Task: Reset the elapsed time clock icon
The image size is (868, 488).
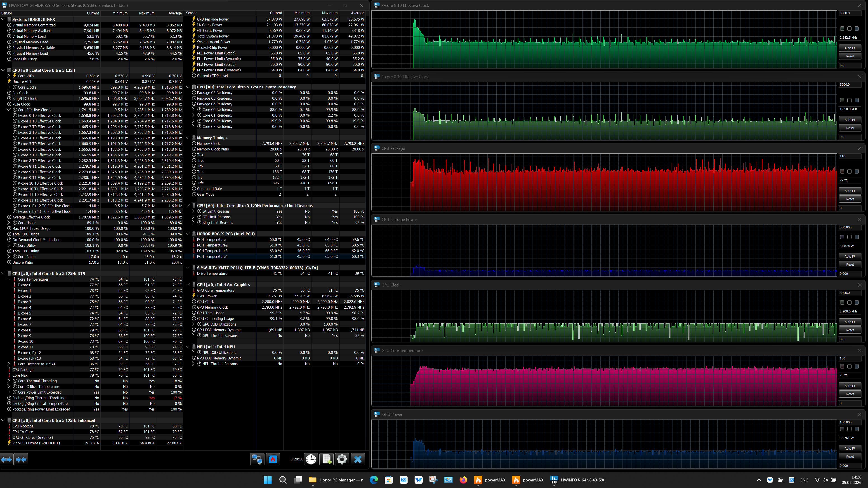Action: pos(311,459)
